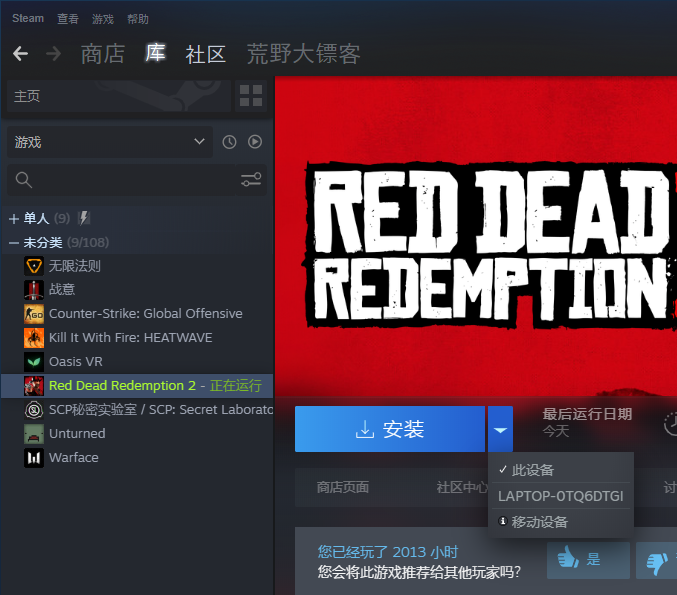Open the 荒野大镖客 profile tab
Viewport: 677px width, 595px height.
tap(304, 54)
